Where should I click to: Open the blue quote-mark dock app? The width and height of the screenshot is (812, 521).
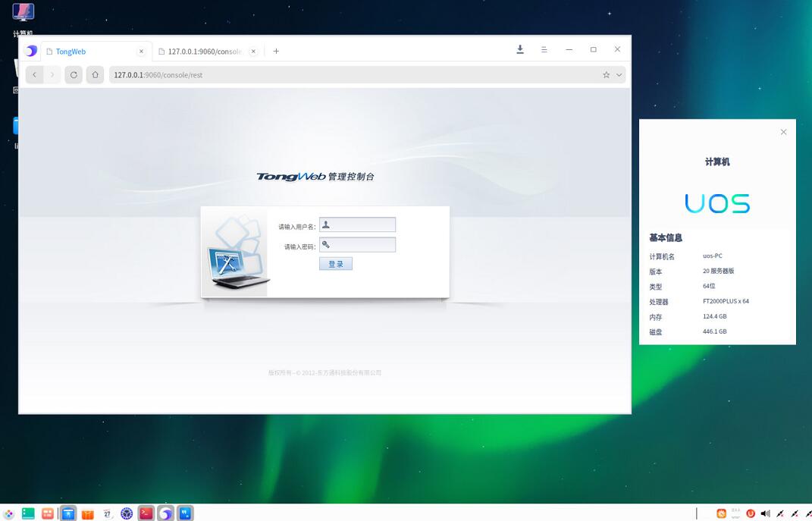(185, 513)
